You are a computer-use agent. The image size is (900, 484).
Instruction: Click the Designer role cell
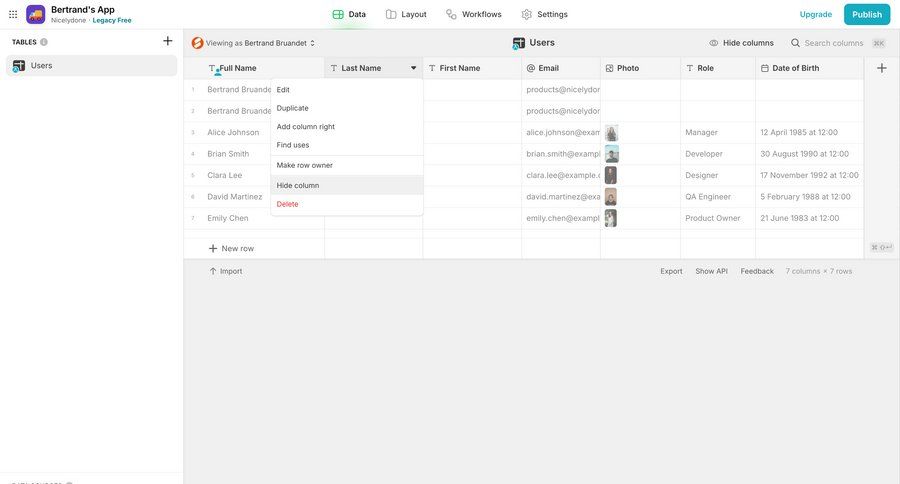pyautogui.click(x=718, y=175)
